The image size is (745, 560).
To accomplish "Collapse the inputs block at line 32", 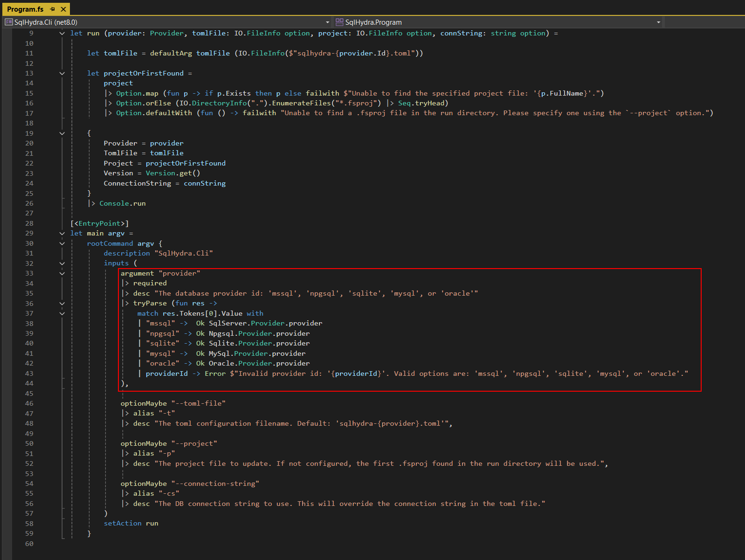I will point(62,263).
